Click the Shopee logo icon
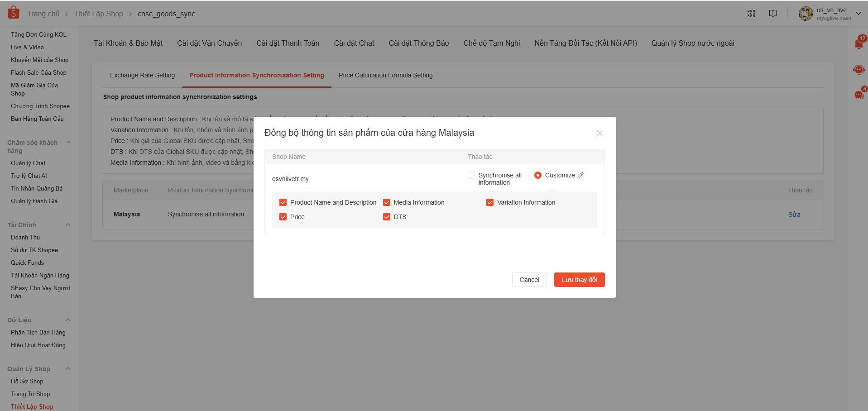 pyautogui.click(x=14, y=13)
